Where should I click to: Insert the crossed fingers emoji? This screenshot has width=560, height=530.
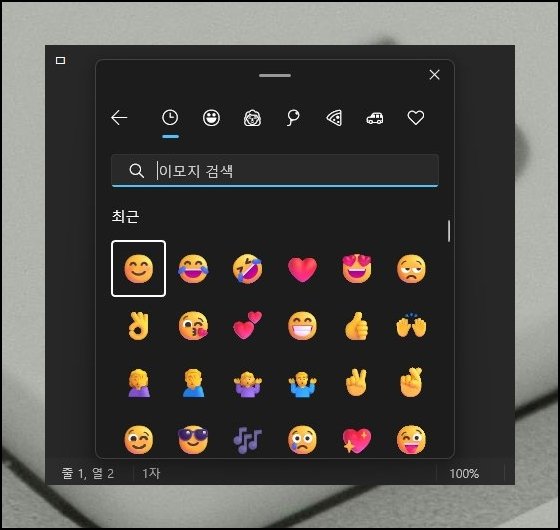[x=411, y=382]
